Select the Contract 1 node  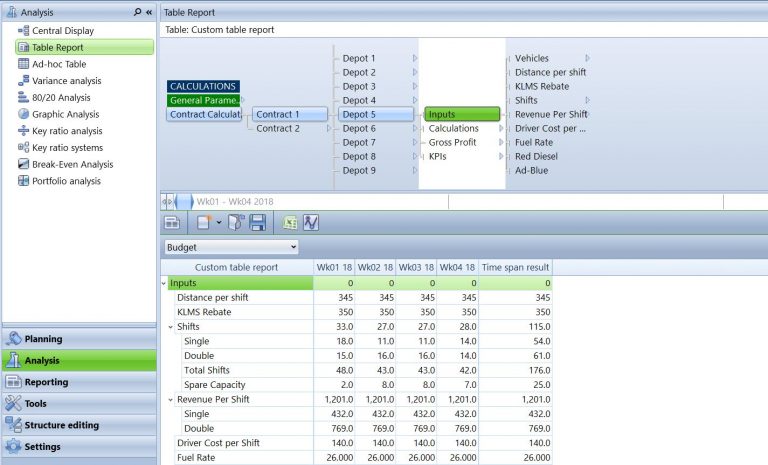tap(290, 114)
